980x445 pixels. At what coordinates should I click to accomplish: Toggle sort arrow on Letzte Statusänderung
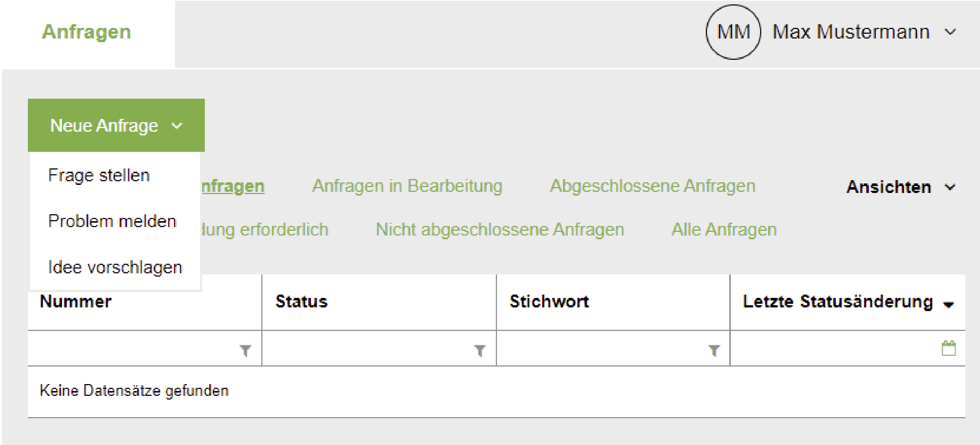pyautogui.click(x=948, y=304)
